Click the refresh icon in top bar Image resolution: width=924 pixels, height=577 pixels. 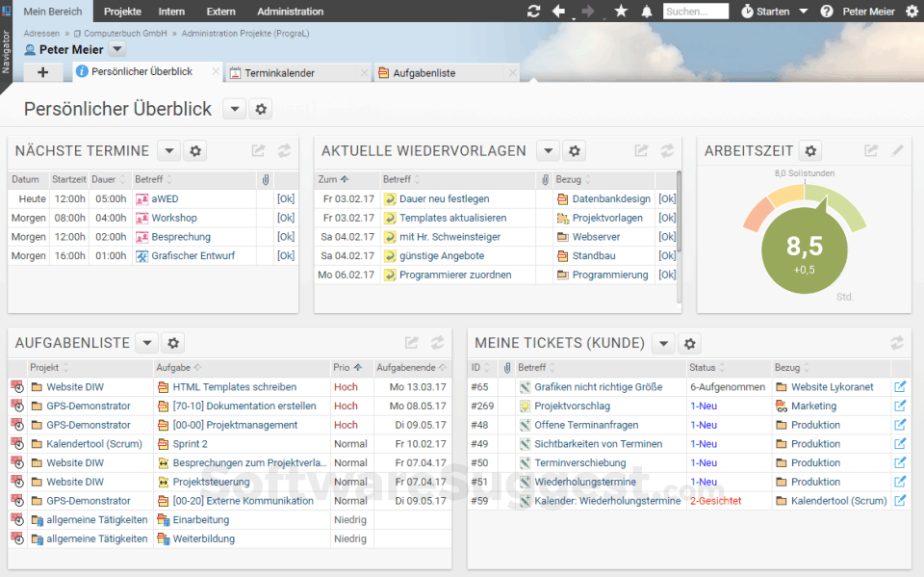534,12
